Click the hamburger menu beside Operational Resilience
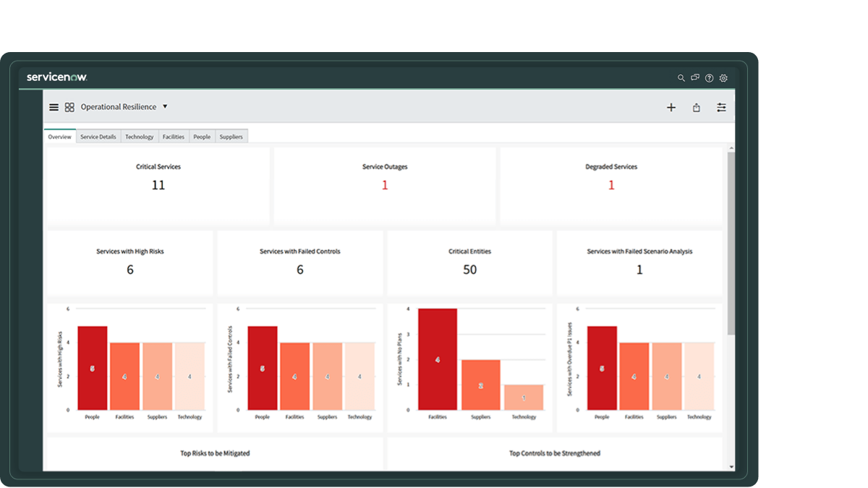The image size is (868, 488). (54, 106)
